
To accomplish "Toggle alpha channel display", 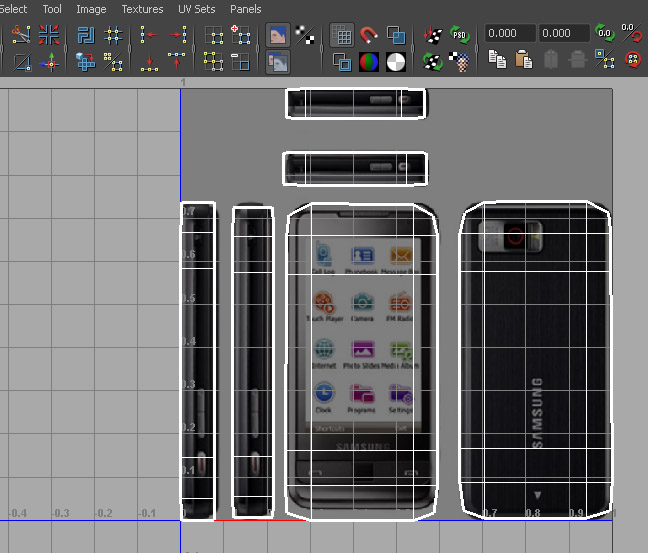I will coord(396,62).
